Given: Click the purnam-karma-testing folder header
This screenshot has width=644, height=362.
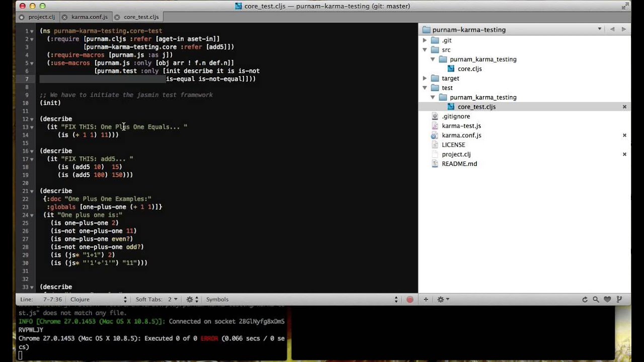Looking at the screenshot, I should click(x=469, y=30).
